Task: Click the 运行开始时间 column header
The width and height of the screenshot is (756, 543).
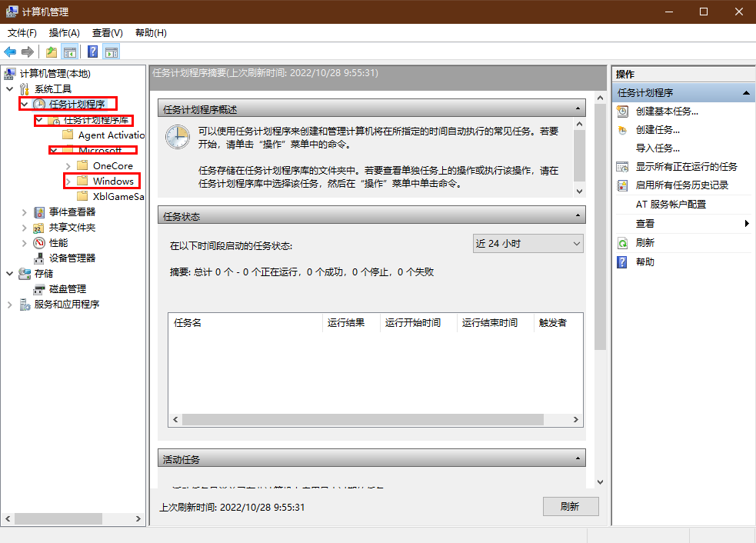Action: (x=418, y=322)
